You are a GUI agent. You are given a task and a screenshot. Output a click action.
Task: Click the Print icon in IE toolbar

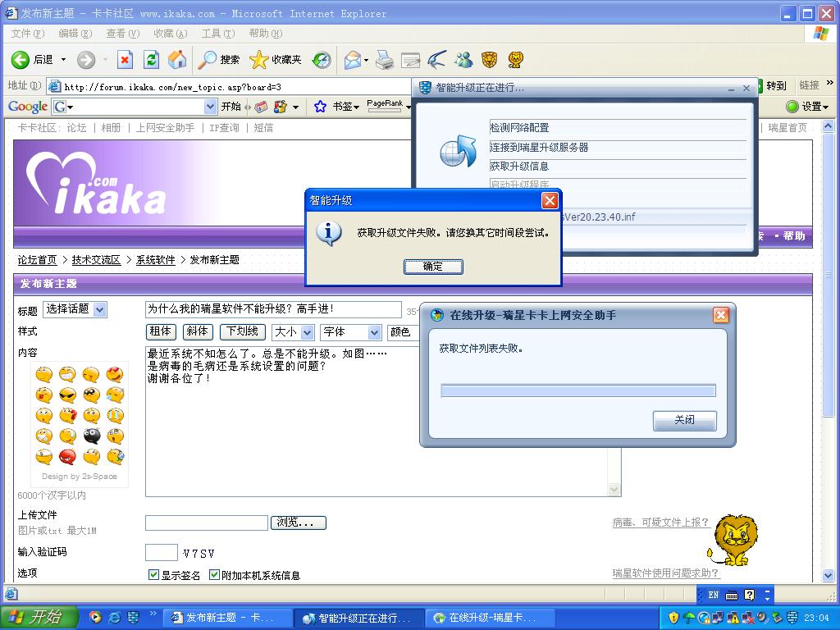[385, 59]
